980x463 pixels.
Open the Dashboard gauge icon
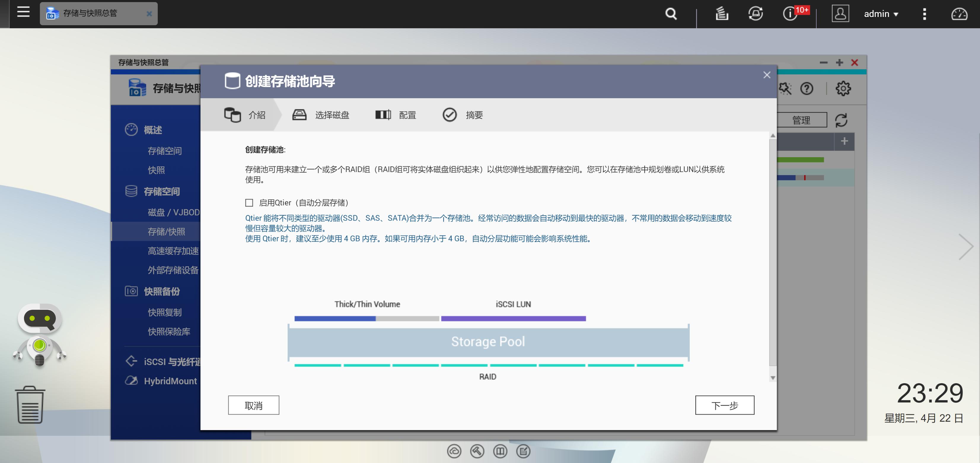[959, 14]
